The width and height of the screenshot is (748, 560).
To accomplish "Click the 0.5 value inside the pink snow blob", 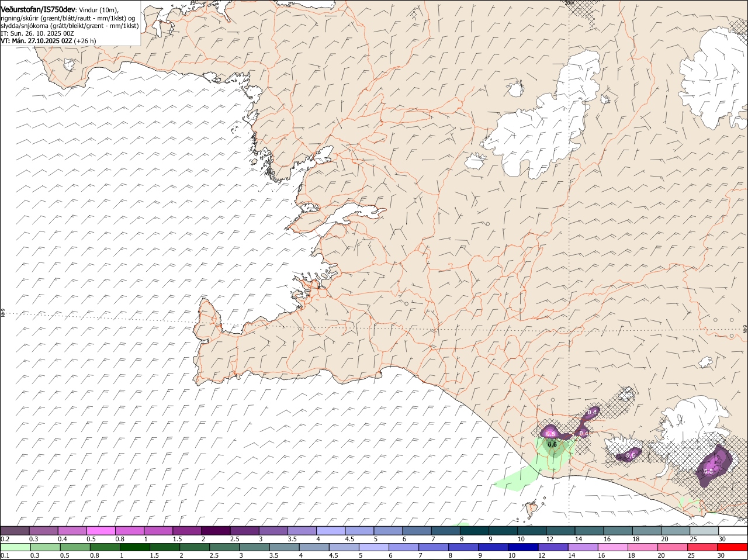I will pyautogui.click(x=550, y=434).
